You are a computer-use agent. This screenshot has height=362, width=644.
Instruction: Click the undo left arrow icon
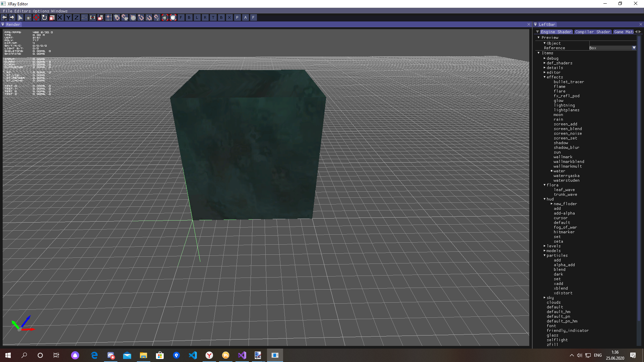click(x=4, y=17)
